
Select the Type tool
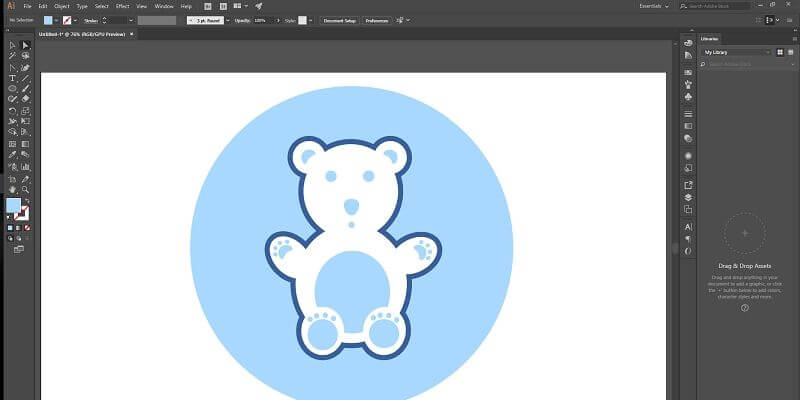(x=13, y=78)
